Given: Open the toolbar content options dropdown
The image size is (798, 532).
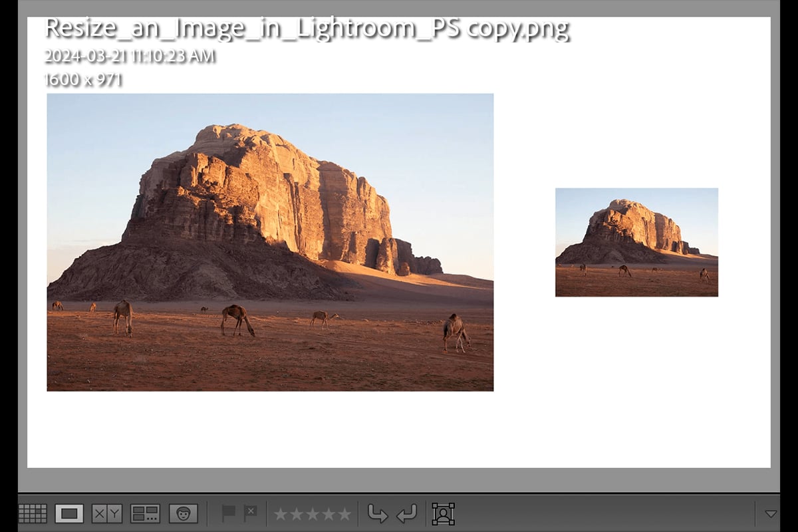Looking at the screenshot, I should pos(771,513).
